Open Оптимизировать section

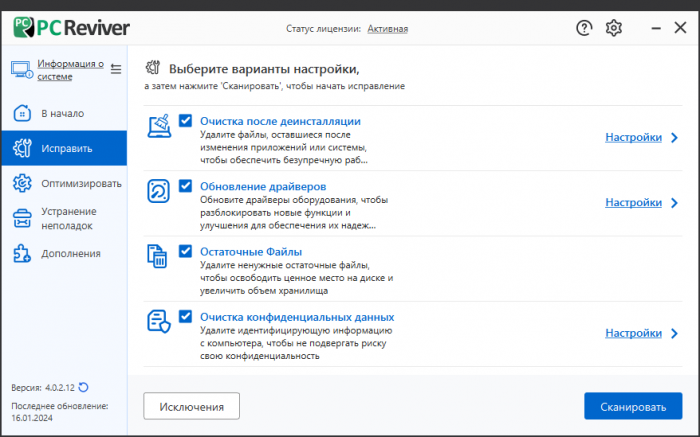(64, 183)
